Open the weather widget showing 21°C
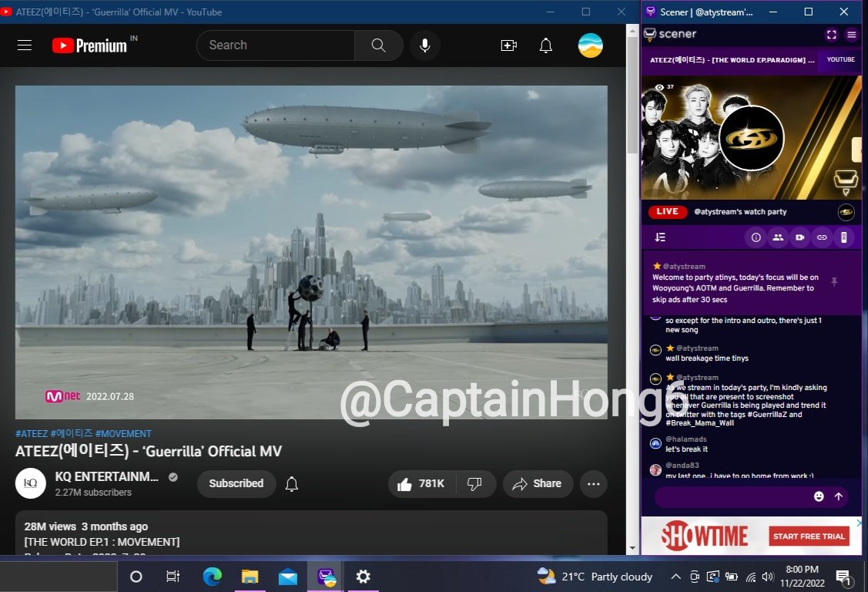 [x=595, y=577]
